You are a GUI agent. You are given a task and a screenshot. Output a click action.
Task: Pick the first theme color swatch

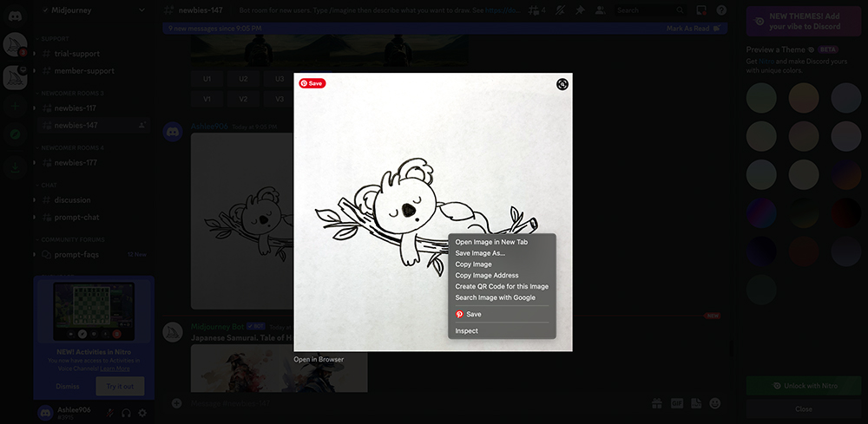(x=761, y=98)
